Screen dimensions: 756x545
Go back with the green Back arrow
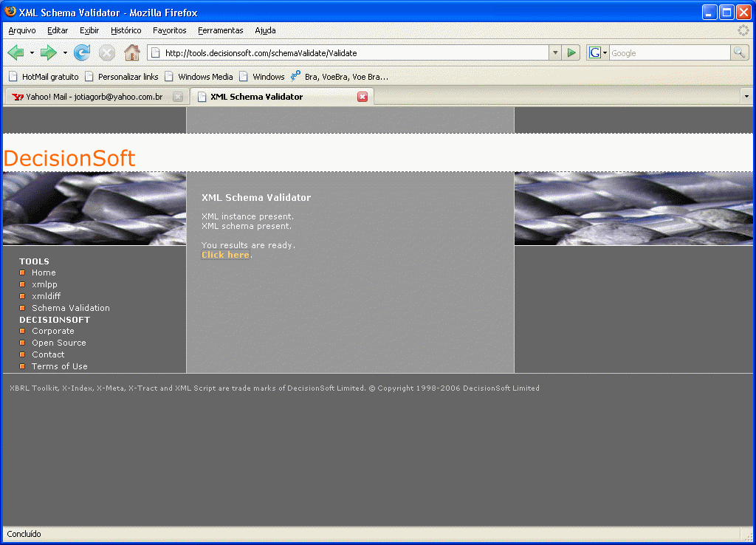pyautogui.click(x=16, y=52)
